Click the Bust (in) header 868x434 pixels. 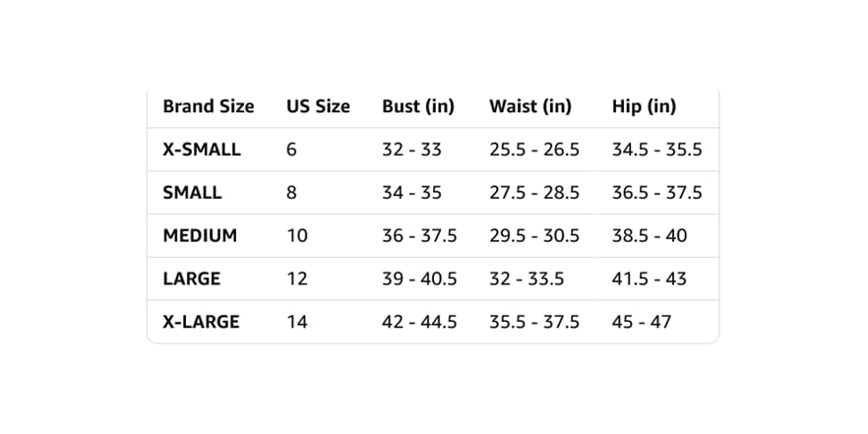pyautogui.click(x=418, y=106)
